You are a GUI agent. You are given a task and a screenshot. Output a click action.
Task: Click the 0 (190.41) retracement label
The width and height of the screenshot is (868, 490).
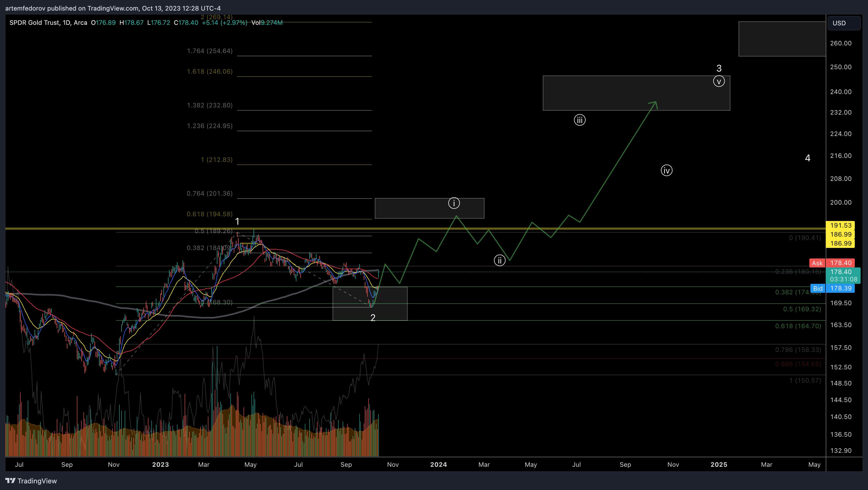805,238
